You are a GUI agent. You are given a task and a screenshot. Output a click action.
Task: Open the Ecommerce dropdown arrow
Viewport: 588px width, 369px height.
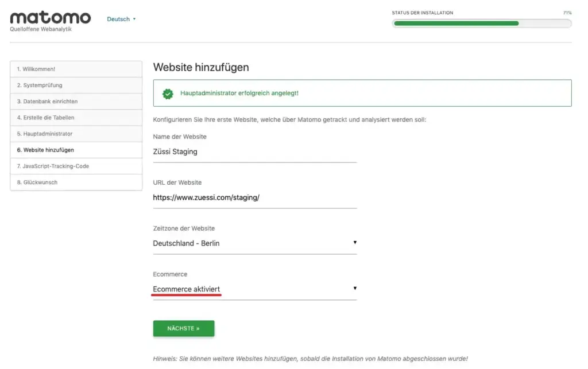click(x=355, y=288)
